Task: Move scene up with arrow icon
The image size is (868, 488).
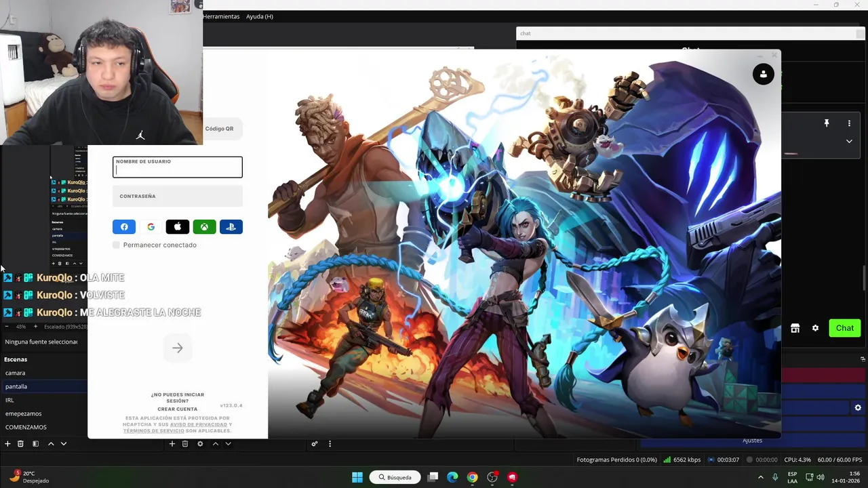Action: (x=51, y=444)
